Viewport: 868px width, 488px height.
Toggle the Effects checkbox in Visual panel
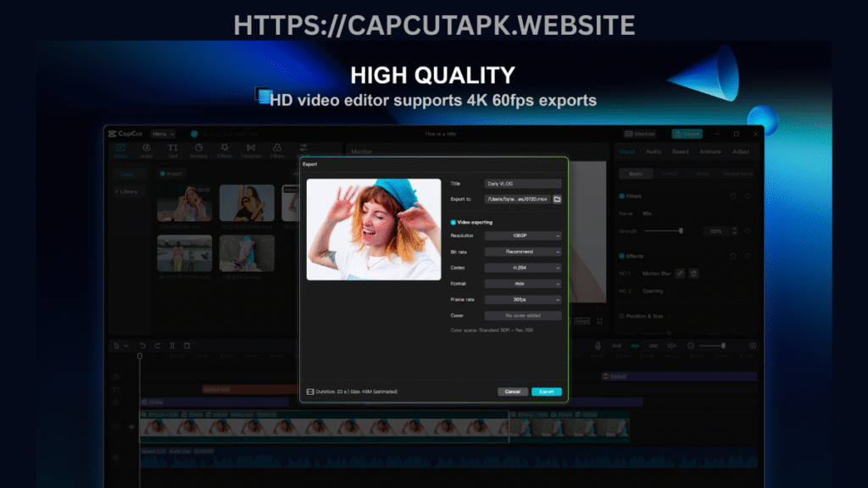(621, 256)
